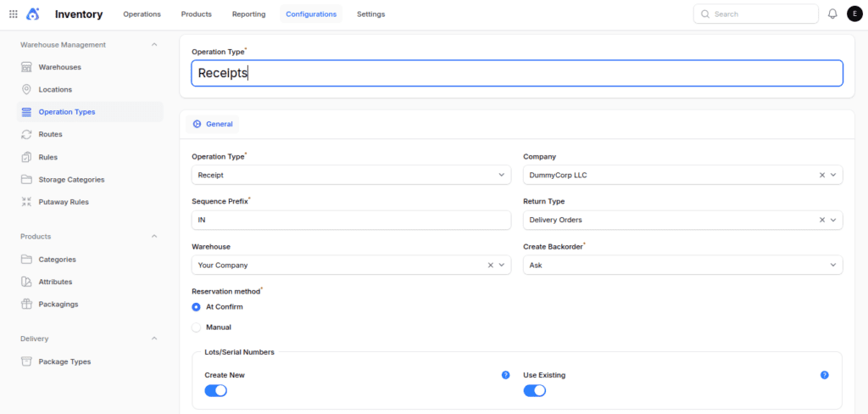Click the Lots/Serial Numbers group label
Screen dimensions: 868x414
(240, 352)
